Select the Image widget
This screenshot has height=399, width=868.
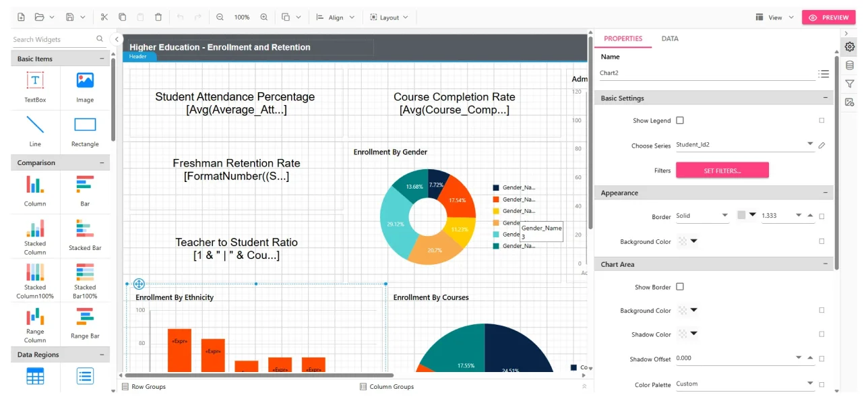tap(85, 88)
